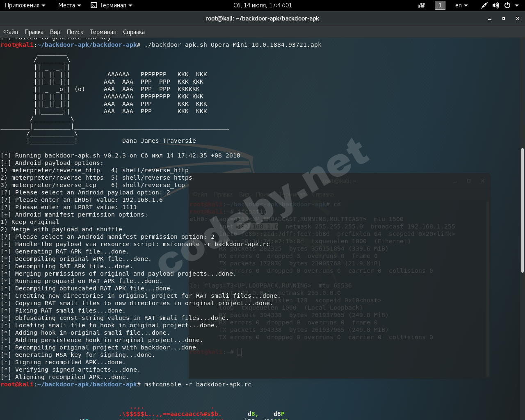525x420 pixels.
Task: Click the 'Running backdoor-apk.sh v0.2.3' line
Action: click(x=120, y=155)
